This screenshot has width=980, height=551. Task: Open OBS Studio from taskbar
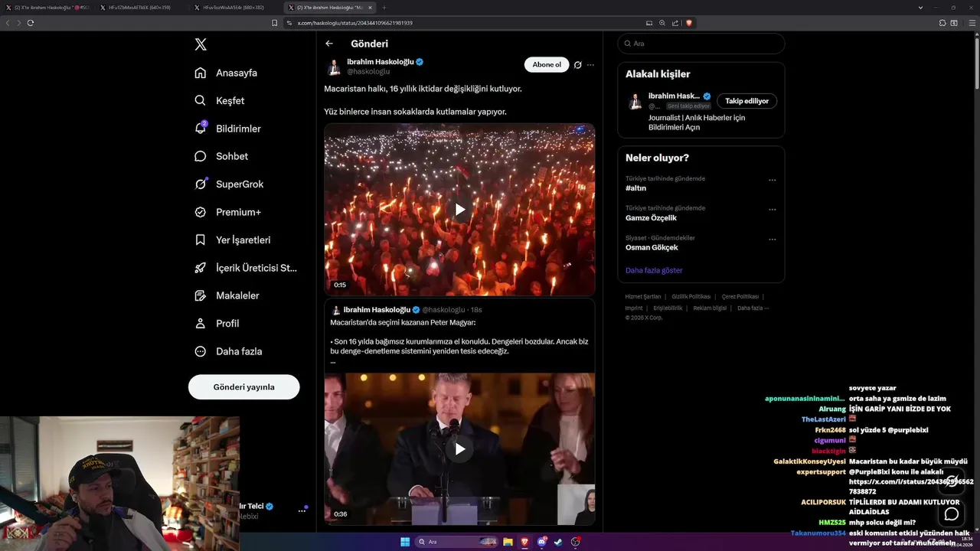coord(575,542)
